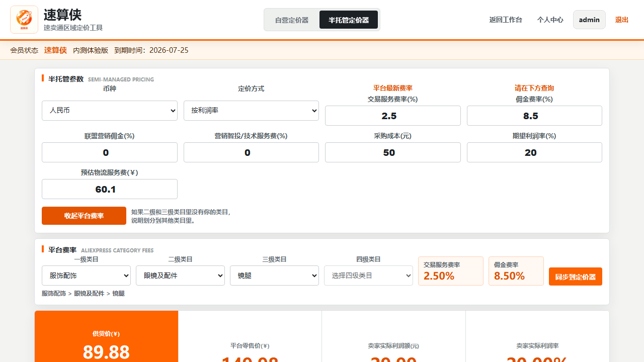Open the 币种 currency dropdown
This screenshot has height=362, width=644.
tap(110, 111)
